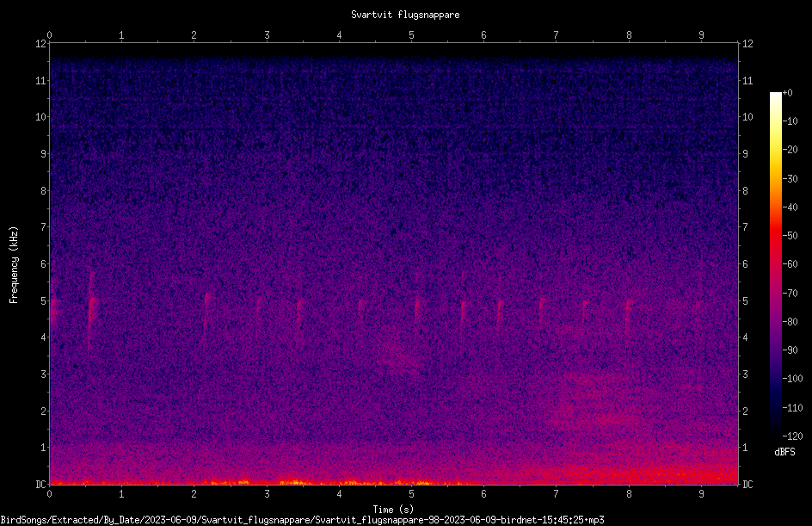812x526 pixels.
Task: Click the "-30" colorbar label
Action: point(790,179)
